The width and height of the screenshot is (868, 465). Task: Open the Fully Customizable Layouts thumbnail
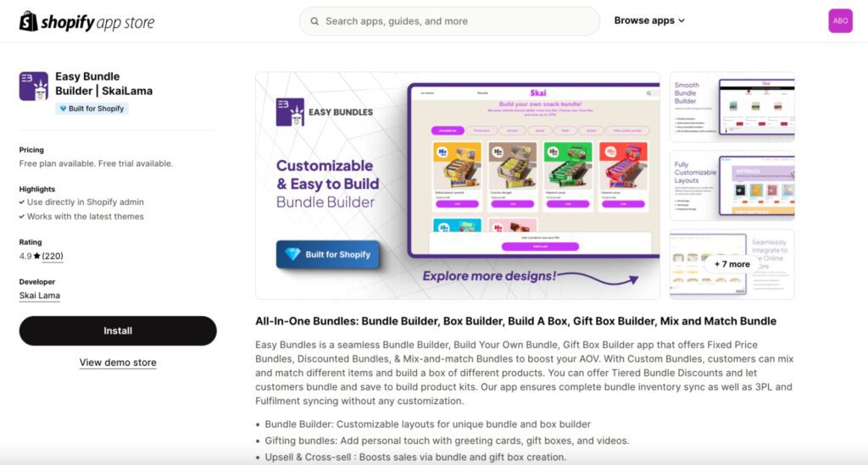click(x=732, y=185)
